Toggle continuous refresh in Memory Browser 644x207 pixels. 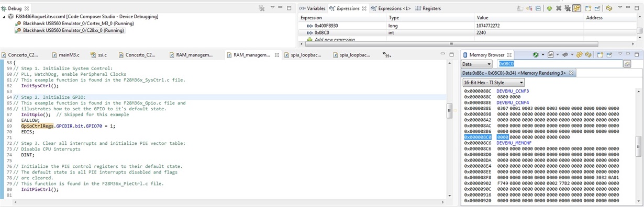tap(579, 54)
